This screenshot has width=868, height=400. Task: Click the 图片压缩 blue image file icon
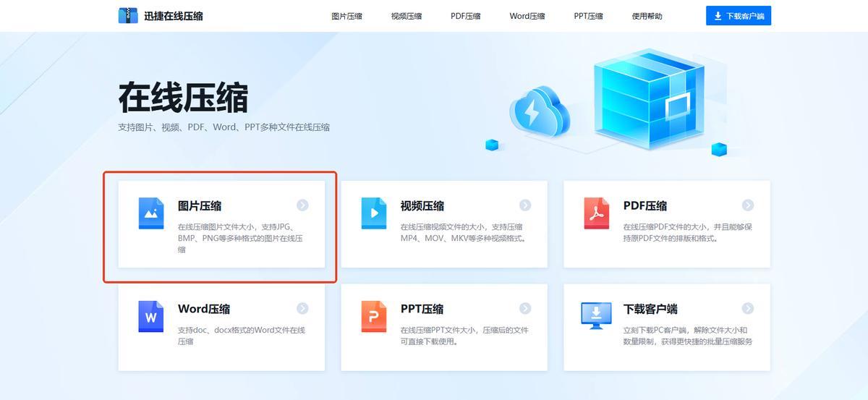pyautogui.click(x=151, y=213)
